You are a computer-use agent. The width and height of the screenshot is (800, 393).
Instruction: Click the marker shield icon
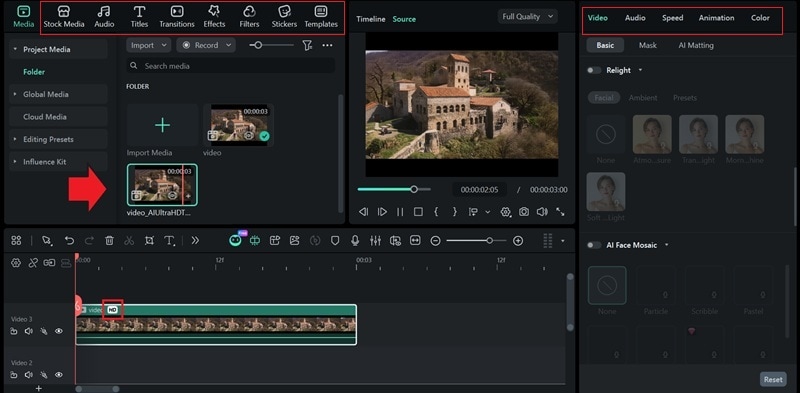(335, 240)
